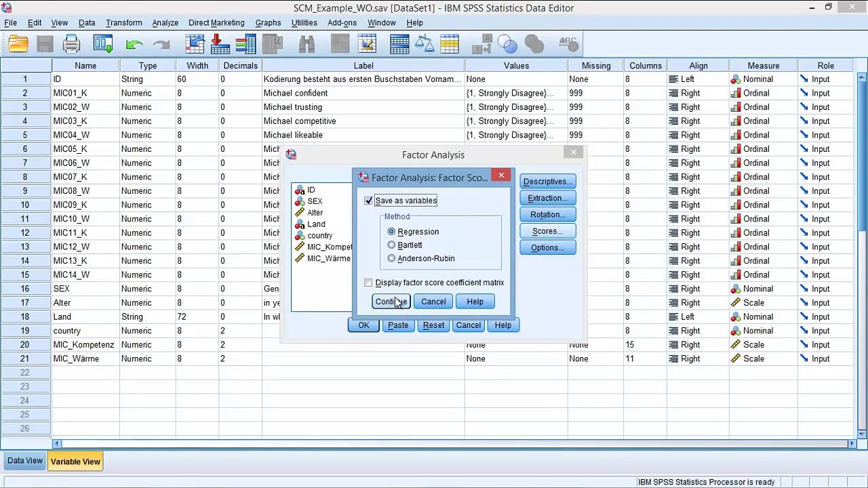Open the Graphs menu
This screenshot has height=488, width=868.
pos(268,23)
